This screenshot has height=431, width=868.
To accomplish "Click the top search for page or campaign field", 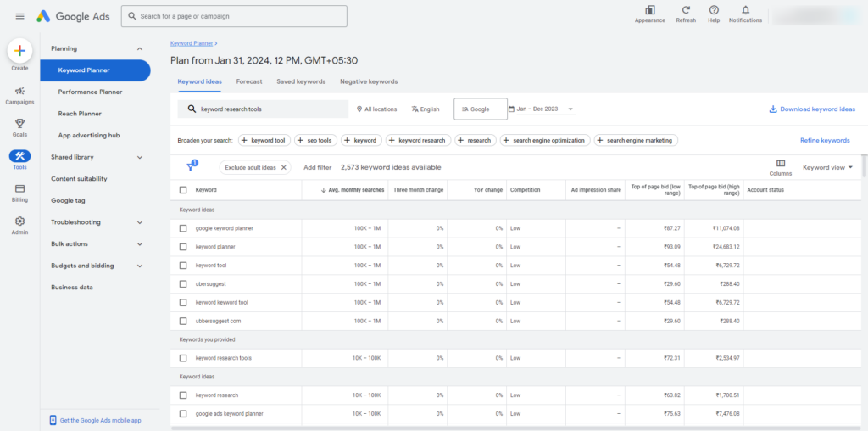I will pos(234,16).
